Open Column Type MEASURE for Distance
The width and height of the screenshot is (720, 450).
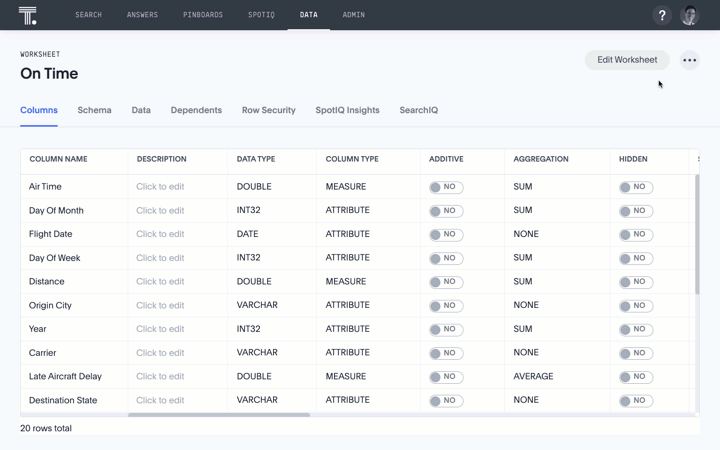346,281
